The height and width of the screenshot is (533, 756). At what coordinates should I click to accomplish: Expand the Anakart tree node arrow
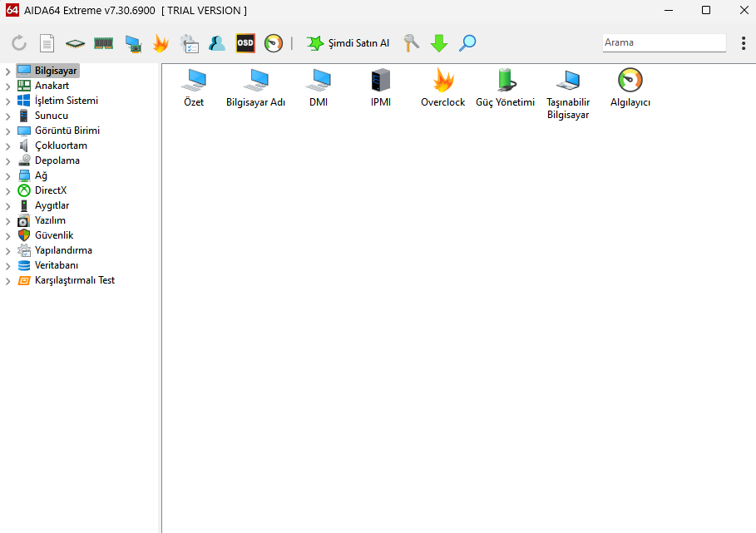click(x=8, y=86)
